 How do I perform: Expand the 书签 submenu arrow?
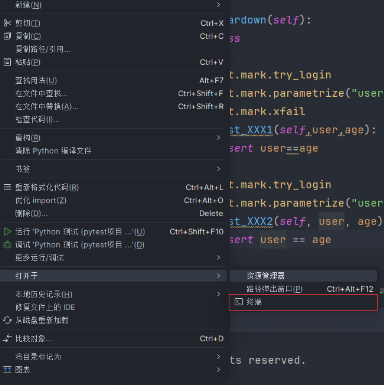[x=218, y=169]
